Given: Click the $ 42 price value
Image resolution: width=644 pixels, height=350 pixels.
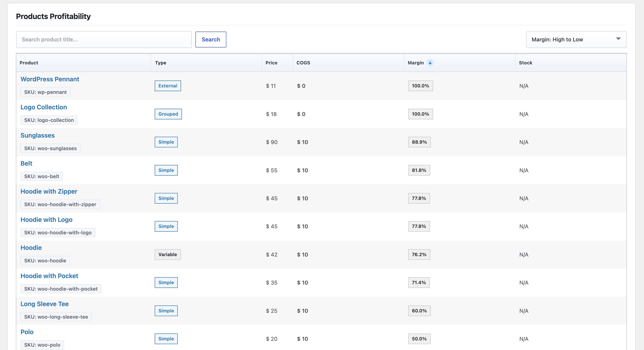Looking at the screenshot, I should (x=272, y=255).
